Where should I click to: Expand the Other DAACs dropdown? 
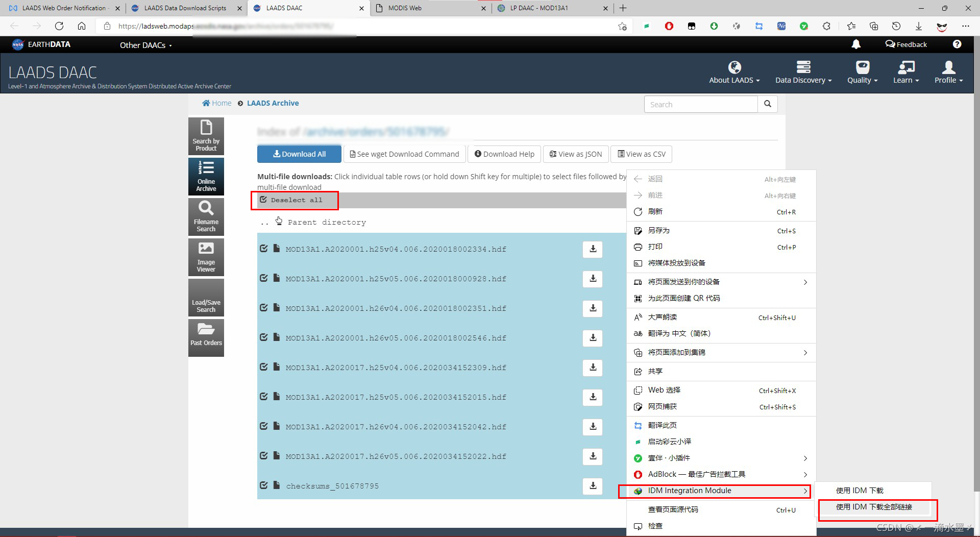click(x=145, y=45)
